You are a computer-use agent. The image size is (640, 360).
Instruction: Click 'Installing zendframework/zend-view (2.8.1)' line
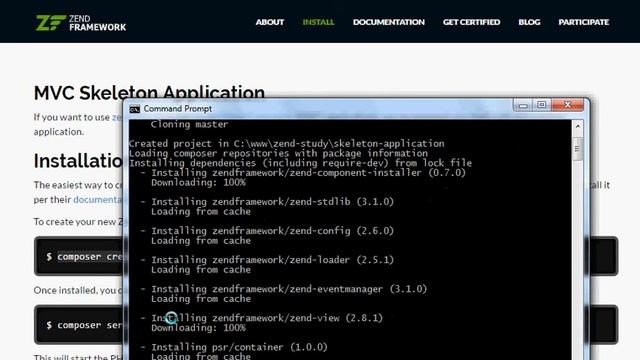(x=267, y=318)
